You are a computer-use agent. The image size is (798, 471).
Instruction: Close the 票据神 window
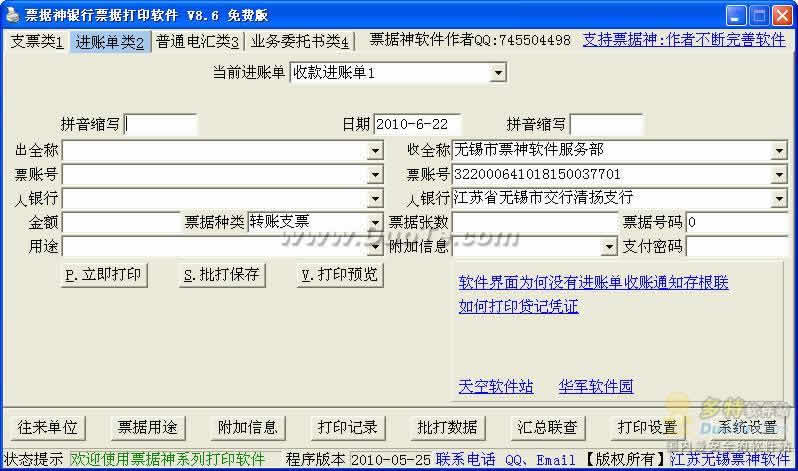(x=783, y=16)
